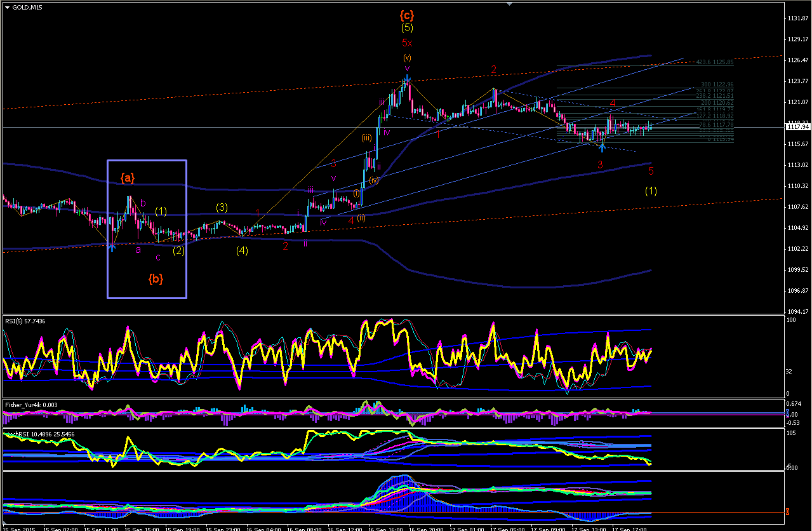Select the red 5 wave label

(x=650, y=171)
